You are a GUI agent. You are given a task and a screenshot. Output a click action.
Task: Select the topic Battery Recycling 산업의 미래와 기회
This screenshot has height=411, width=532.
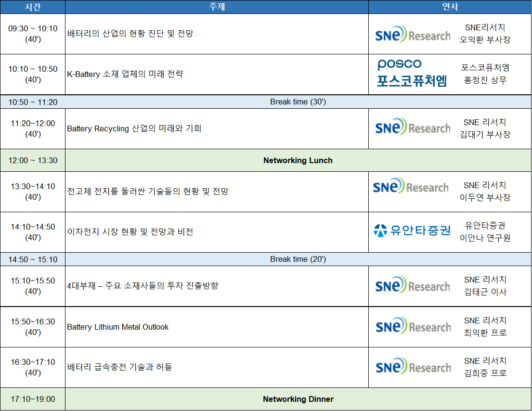134,128
